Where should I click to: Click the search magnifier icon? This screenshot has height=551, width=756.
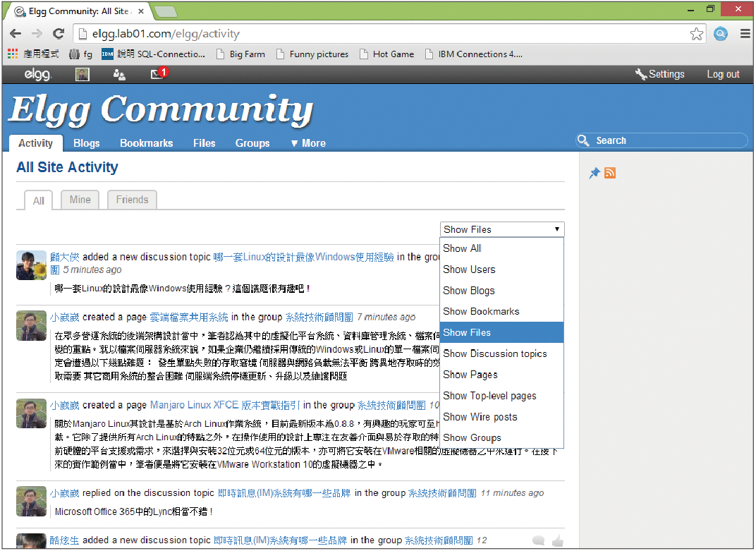583,140
